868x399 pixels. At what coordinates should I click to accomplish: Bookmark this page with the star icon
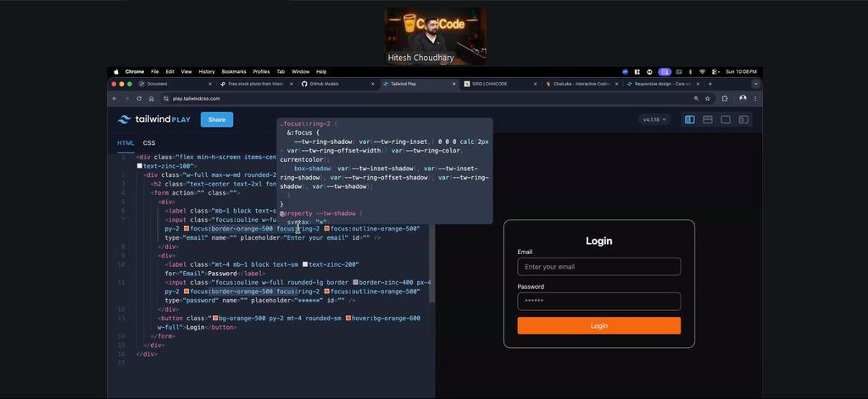point(708,98)
